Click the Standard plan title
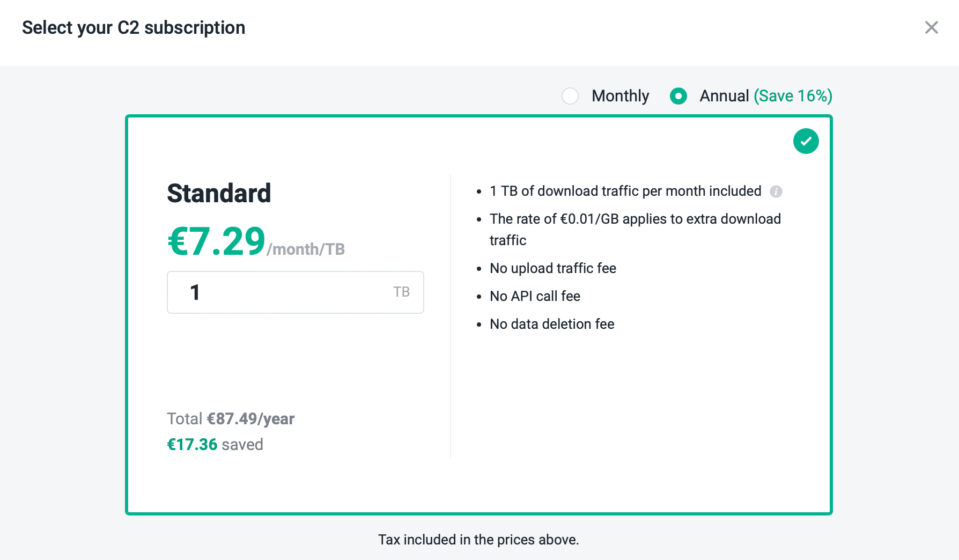Screen dimensions: 959x560 pos(219,193)
